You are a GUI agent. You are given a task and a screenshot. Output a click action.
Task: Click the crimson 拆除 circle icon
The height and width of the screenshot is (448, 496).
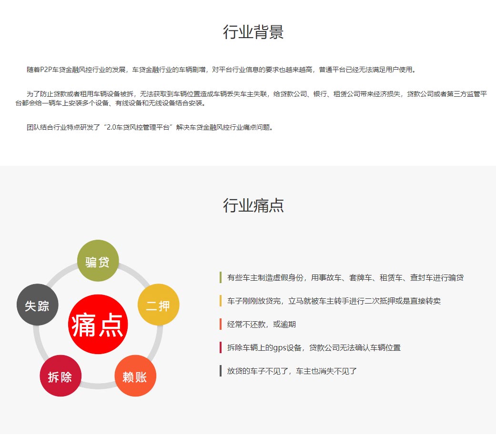coord(60,376)
